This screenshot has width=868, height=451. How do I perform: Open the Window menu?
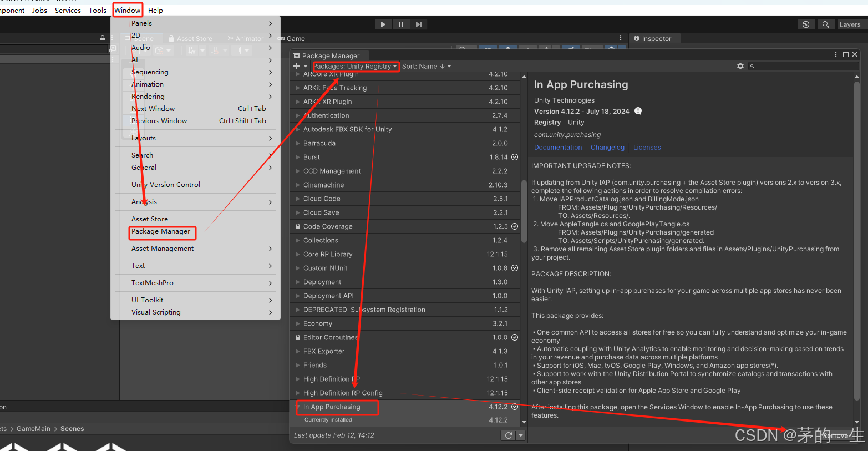point(128,10)
